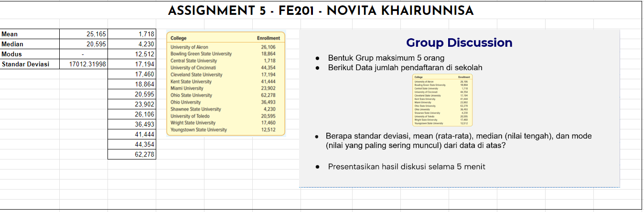The image size is (644, 212).
Task: Select the Mean label cell
Action: (30, 34)
